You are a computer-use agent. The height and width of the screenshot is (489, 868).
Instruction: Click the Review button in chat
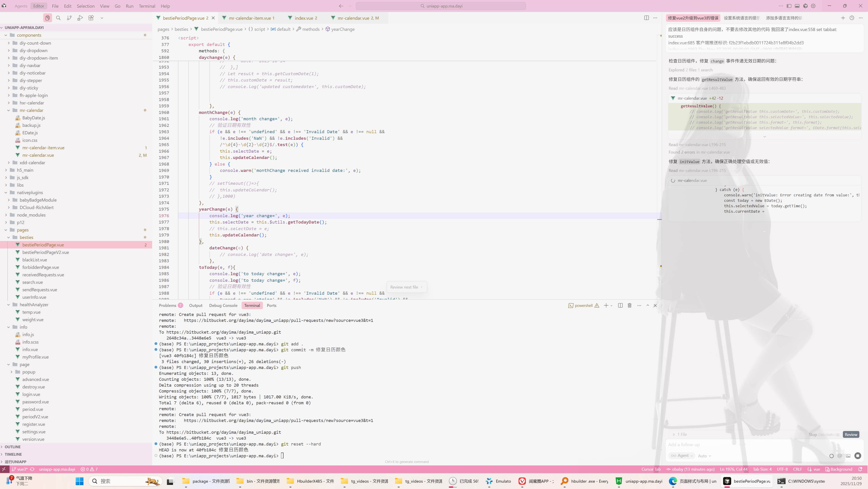851,434
